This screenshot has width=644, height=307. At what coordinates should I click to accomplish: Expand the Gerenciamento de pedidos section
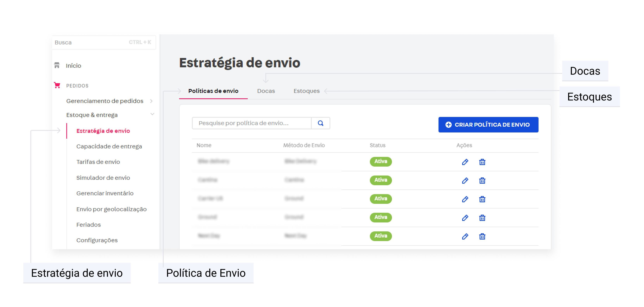coord(152,101)
